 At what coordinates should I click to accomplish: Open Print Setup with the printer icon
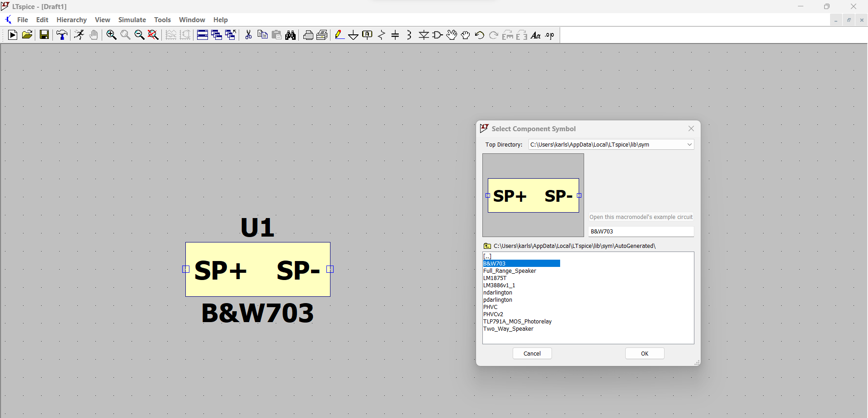tap(308, 35)
